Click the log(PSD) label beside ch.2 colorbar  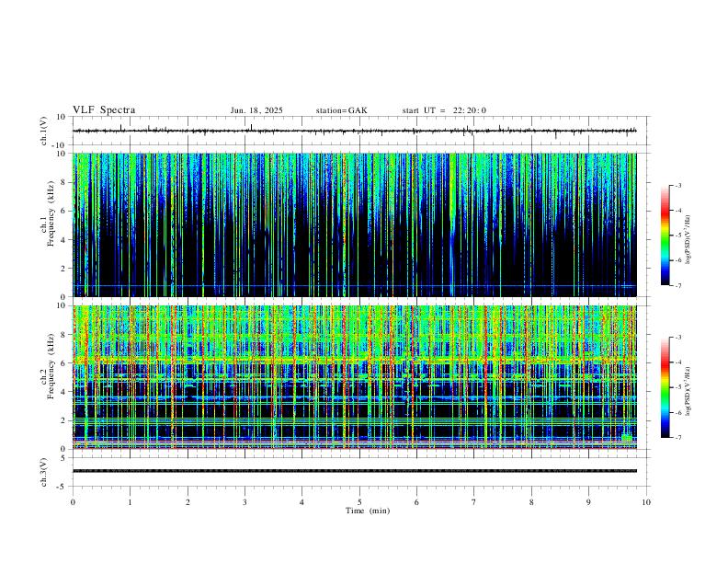coord(688,391)
